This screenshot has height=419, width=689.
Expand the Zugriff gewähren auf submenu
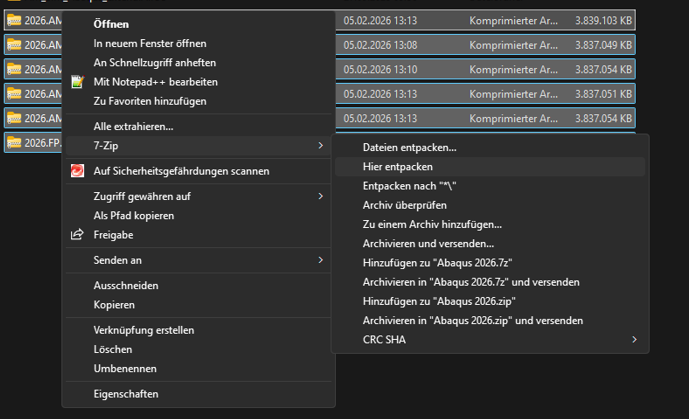(x=320, y=197)
